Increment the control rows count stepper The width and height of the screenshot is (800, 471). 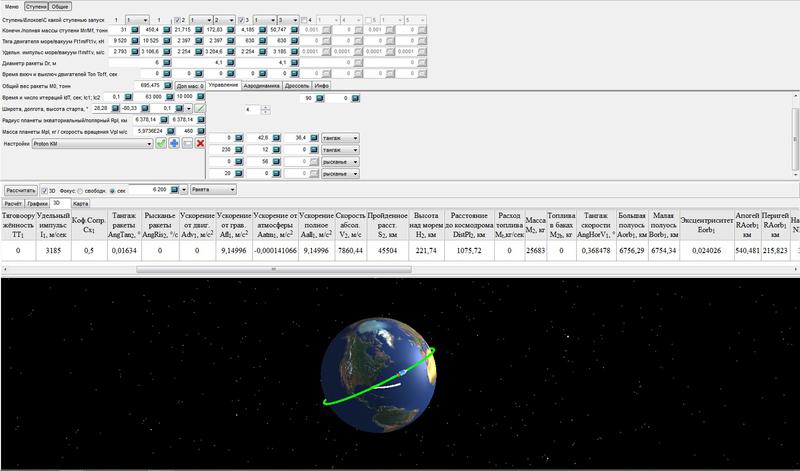266,108
